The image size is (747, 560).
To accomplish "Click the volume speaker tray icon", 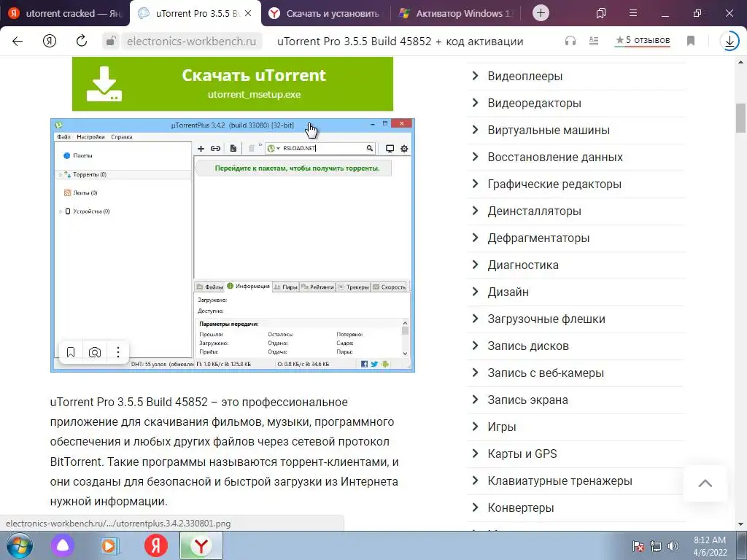I will 673,546.
